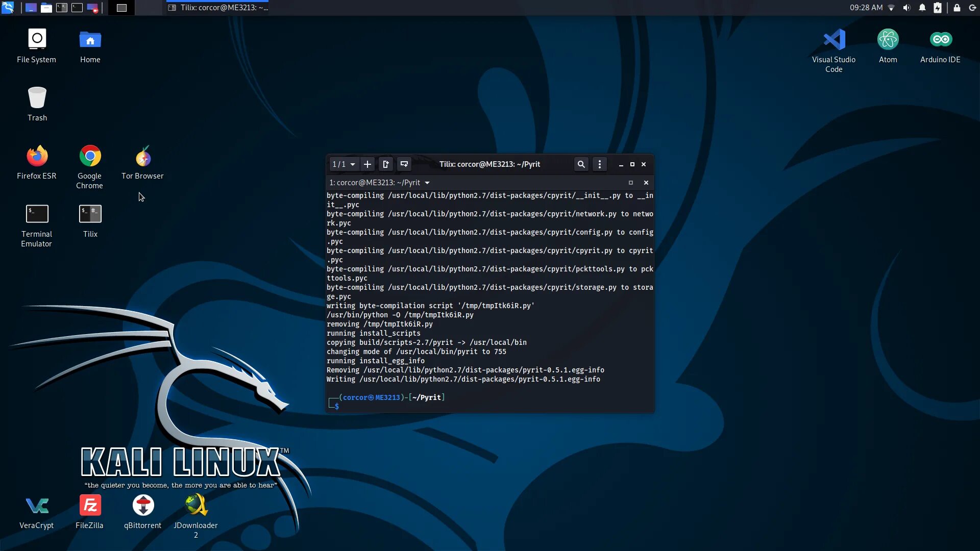Toggle the synchronize input icon
The height and width of the screenshot is (551, 980).
(405, 163)
